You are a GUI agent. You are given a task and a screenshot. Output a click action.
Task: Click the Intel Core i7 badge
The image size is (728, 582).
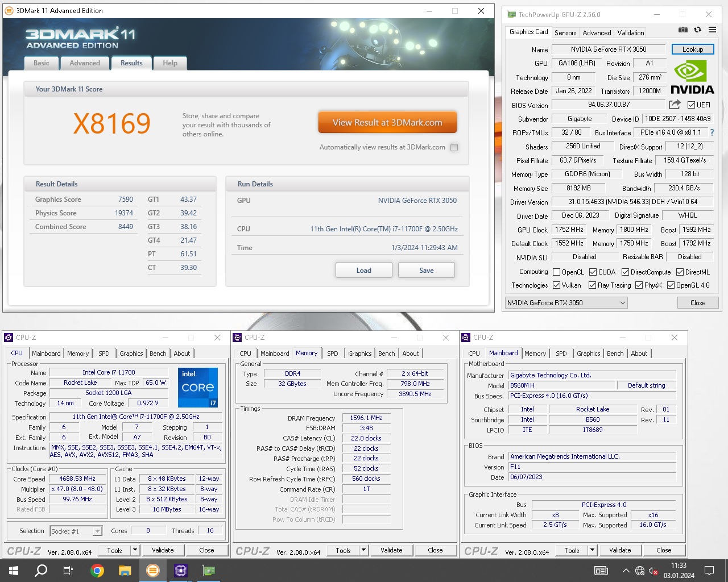click(x=198, y=388)
